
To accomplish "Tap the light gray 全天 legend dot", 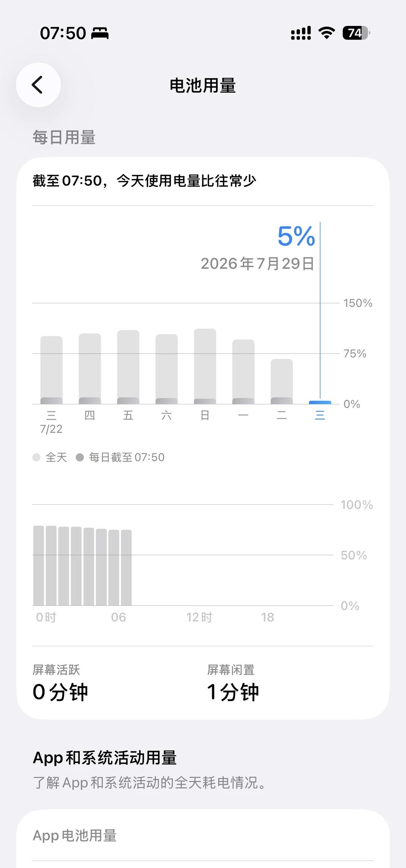I will point(36,457).
